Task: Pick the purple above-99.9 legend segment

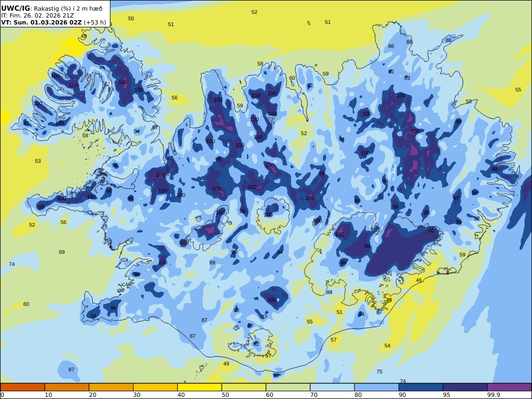Action: point(509,387)
